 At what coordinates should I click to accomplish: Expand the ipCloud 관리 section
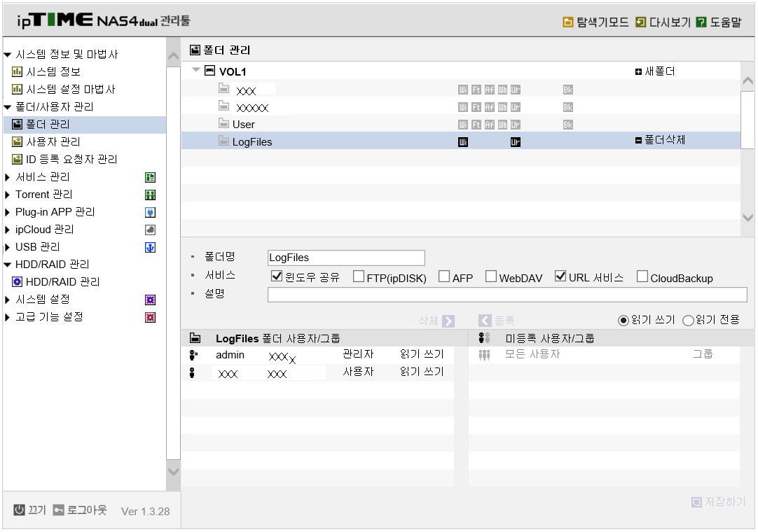7,230
